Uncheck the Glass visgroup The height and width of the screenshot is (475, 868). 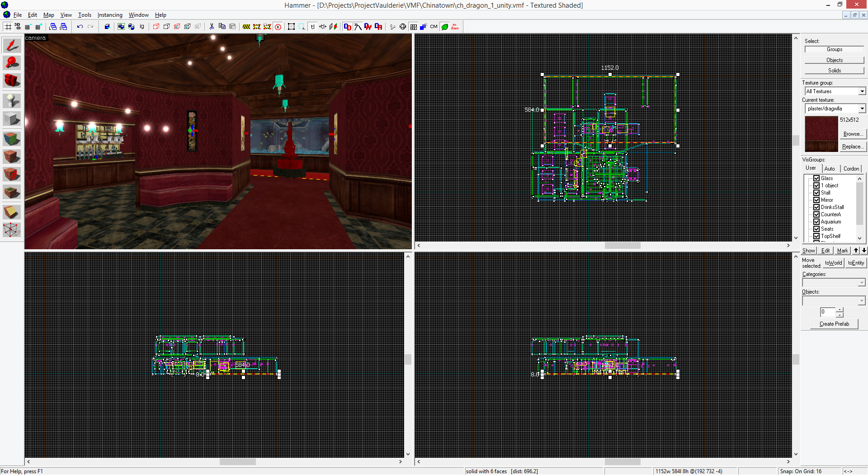click(x=816, y=178)
